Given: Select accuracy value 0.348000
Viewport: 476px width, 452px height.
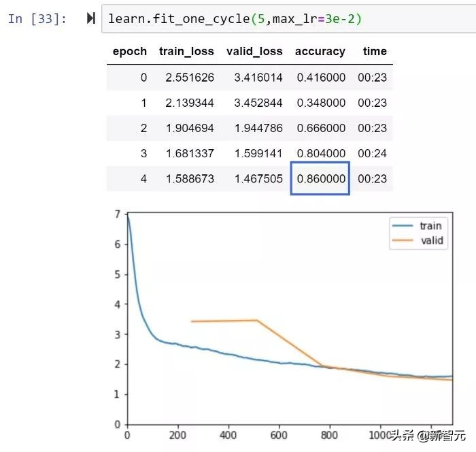Looking at the screenshot, I should 321,103.
